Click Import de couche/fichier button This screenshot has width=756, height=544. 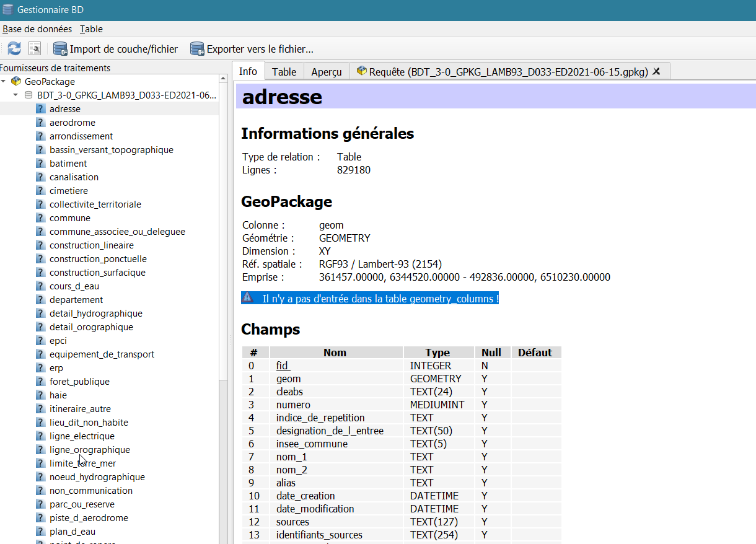(116, 49)
